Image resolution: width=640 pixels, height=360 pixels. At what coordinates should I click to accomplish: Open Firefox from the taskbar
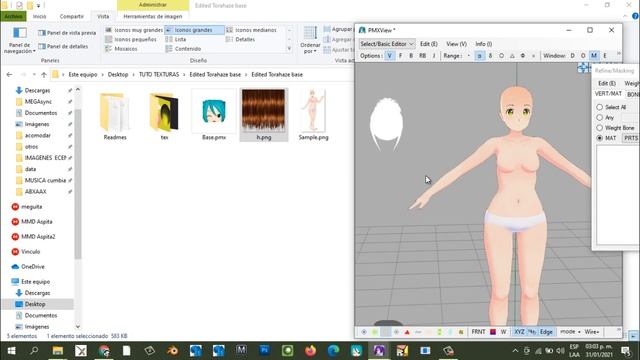[310, 350]
